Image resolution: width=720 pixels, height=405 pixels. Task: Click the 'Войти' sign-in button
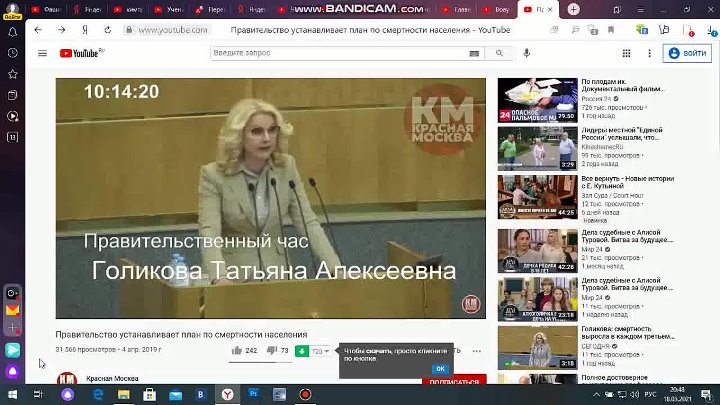tap(687, 53)
